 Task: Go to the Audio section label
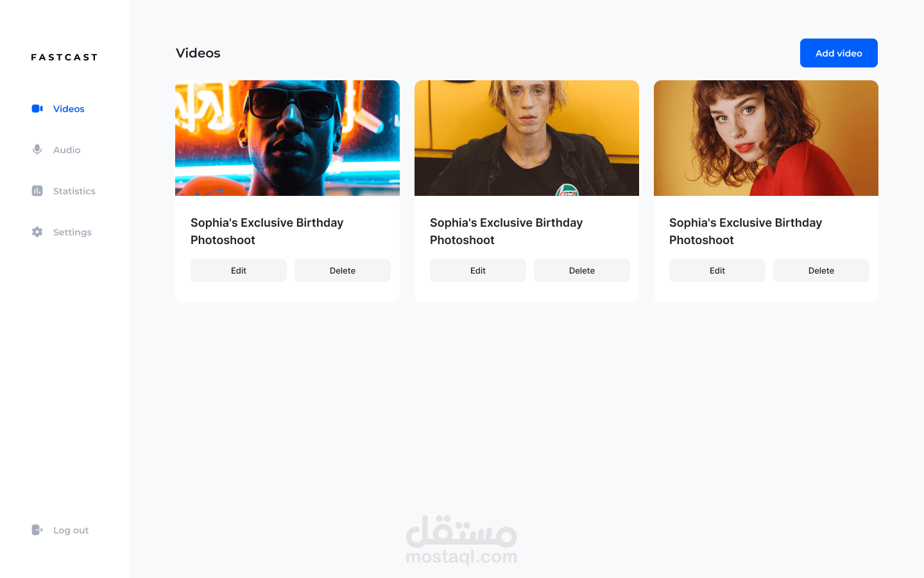(67, 150)
